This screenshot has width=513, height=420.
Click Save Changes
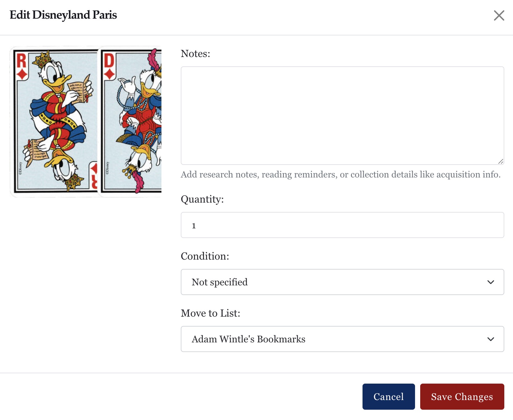point(462,396)
